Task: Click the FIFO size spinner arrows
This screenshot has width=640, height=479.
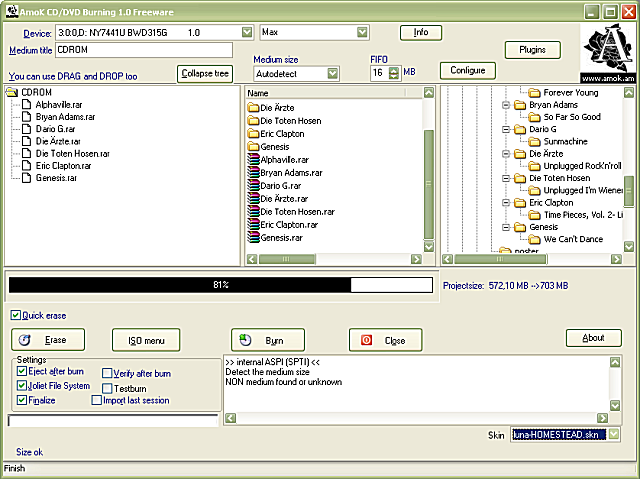Action: [394, 73]
